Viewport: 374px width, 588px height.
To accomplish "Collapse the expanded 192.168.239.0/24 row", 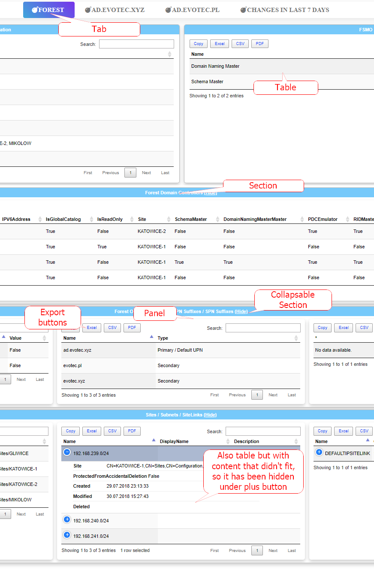I will pyautogui.click(x=67, y=452).
